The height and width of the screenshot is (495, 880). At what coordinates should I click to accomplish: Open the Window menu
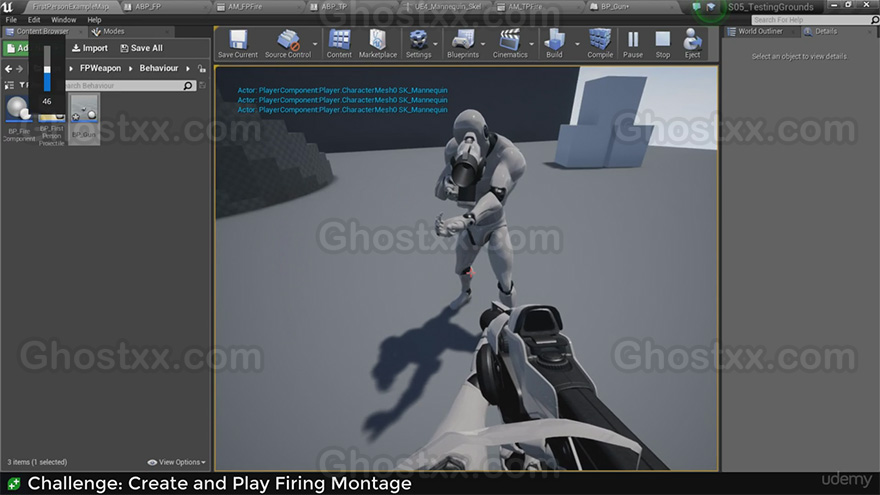coord(63,20)
